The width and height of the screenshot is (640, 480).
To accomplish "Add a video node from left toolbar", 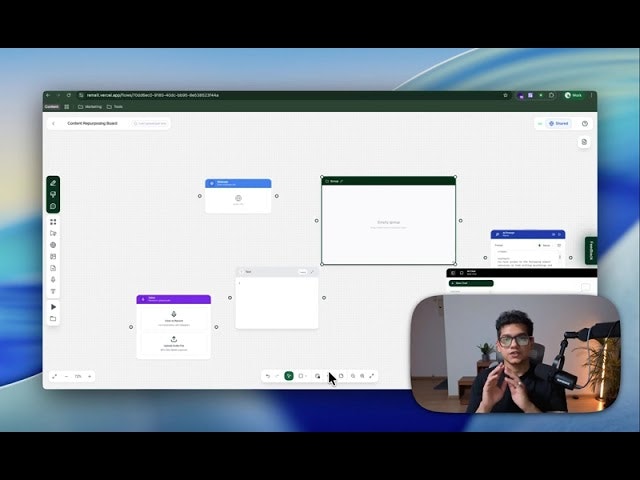I will [x=53, y=233].
